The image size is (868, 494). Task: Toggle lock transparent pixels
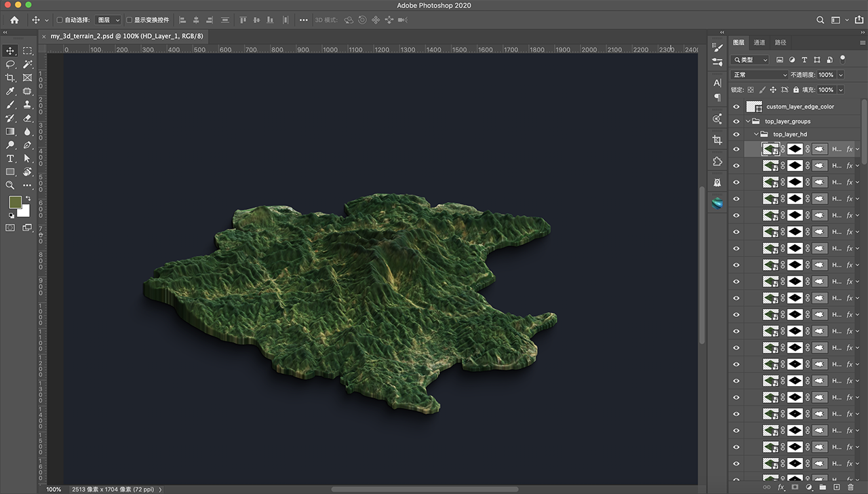pyautogui.click(x=751, y=90)
